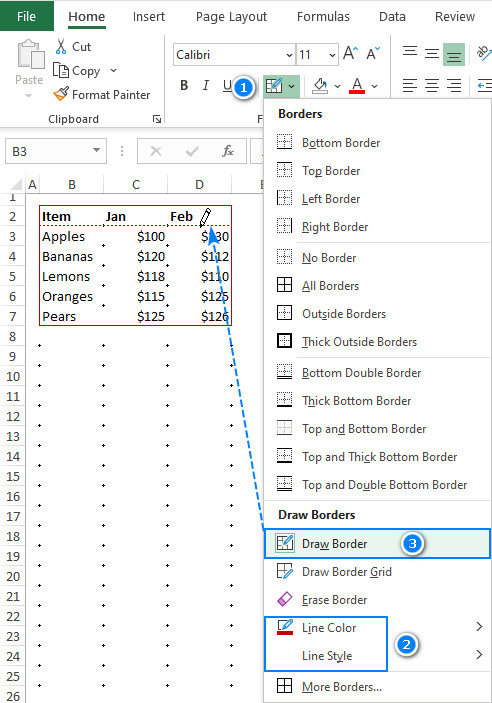The image size is (492, 703).
Task: Increase font size button
Action: click(x=350, y=53)
